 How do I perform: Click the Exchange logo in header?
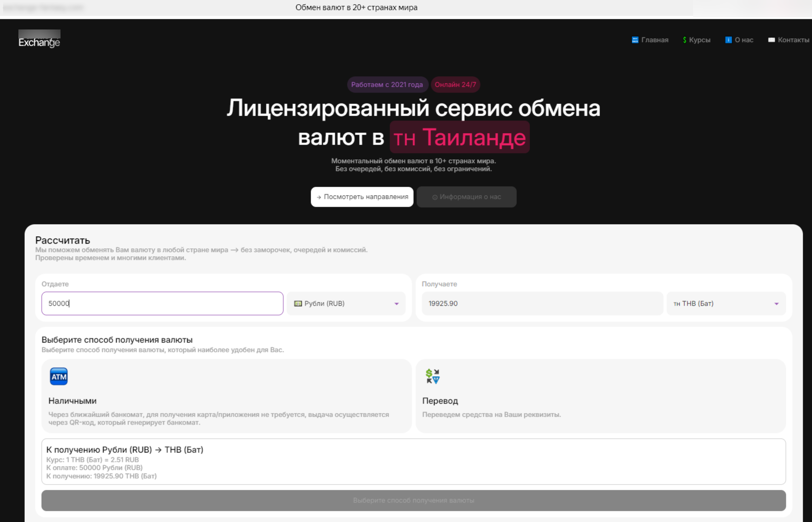pyautogui.click(x=39, y=39)
